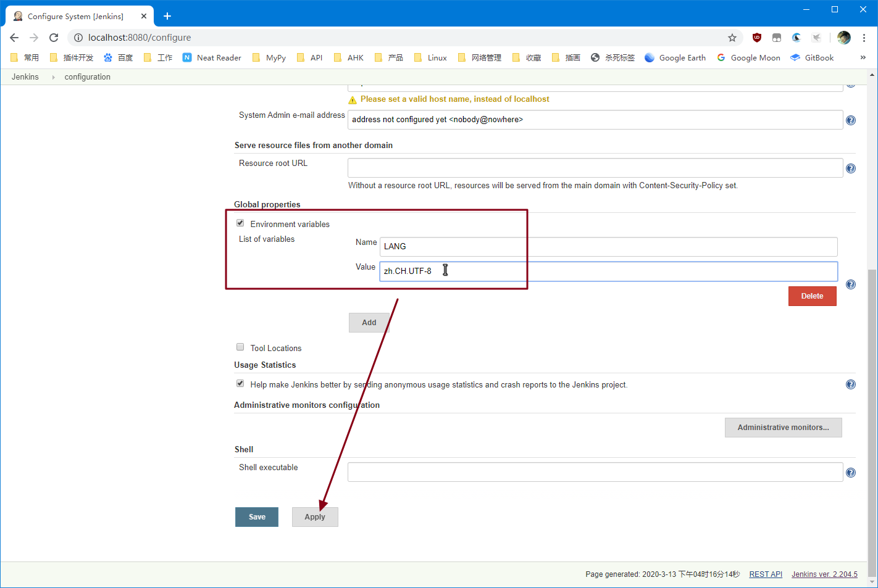Show help for System Admin e-mail address
The image size is (878, 588).
pos(851,120)
